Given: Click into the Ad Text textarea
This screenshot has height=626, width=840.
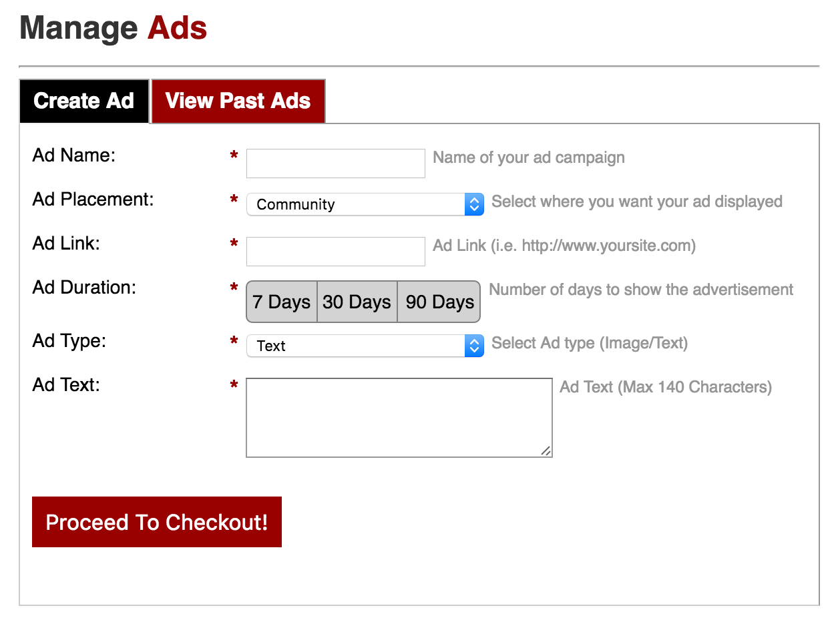Looking at the screenshot, I should pyautogui.click(x=399, y=418).
